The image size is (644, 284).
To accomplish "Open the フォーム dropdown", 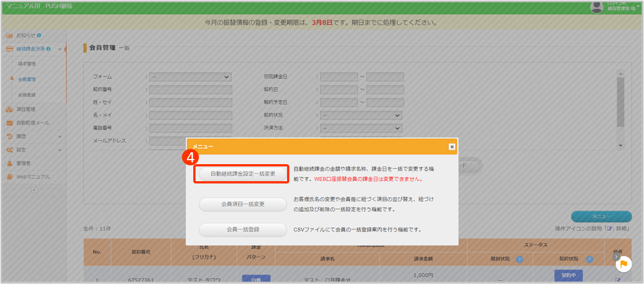I will pos(190,77).
